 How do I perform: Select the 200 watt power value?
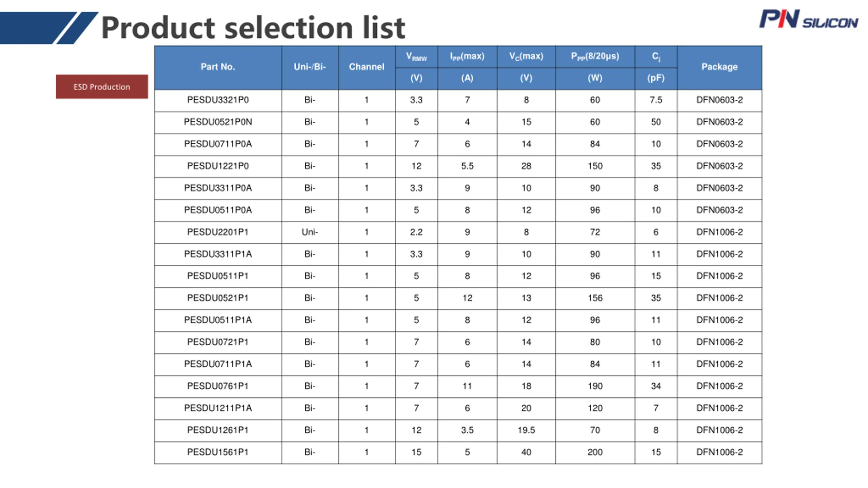coord(595,452)
